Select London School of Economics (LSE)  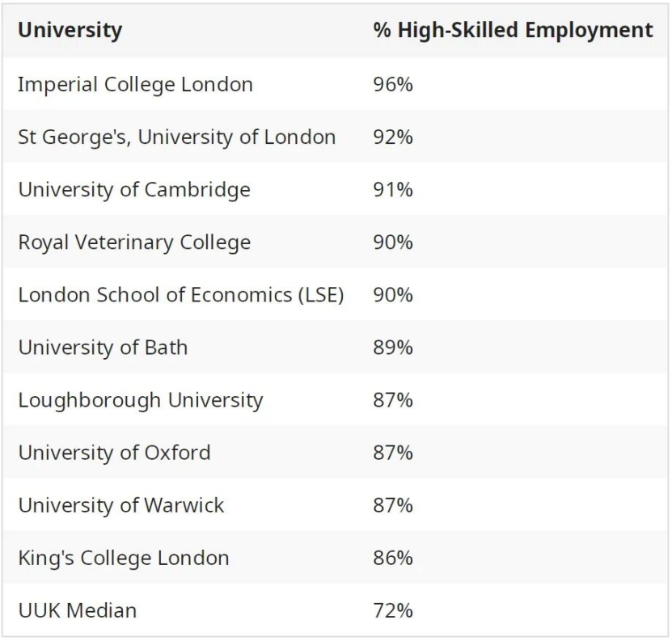[181, 294]
